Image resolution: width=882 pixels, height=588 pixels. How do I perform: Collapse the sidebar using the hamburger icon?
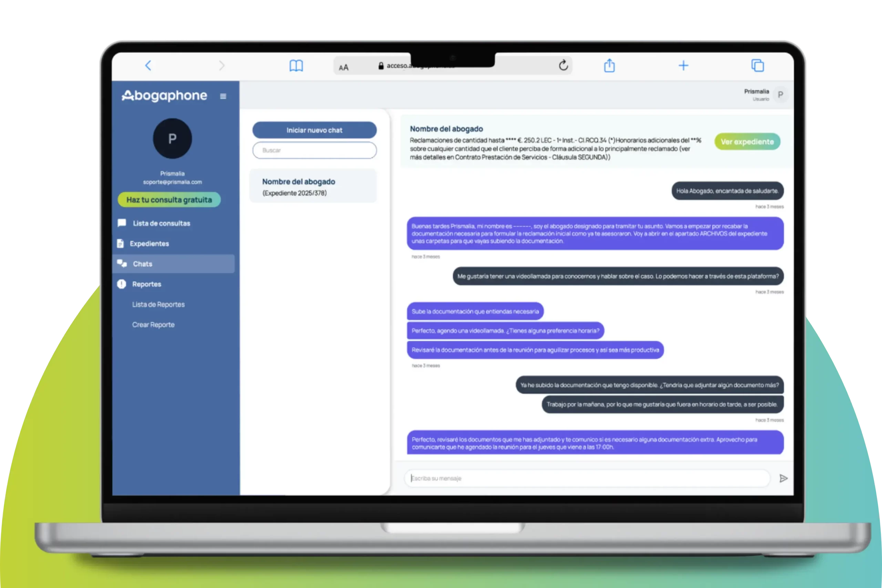[223, 96]
